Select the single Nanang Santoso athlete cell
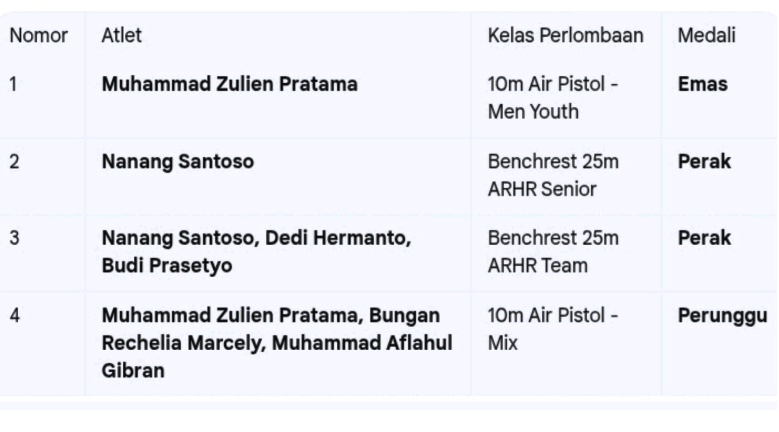Screen dimensions: 779x432 pos(177,162)
